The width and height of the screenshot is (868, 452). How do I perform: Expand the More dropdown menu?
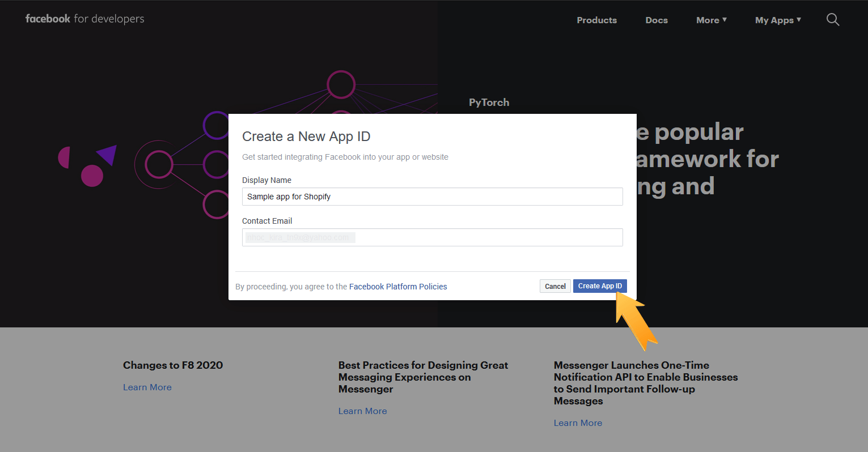point(712,20)
